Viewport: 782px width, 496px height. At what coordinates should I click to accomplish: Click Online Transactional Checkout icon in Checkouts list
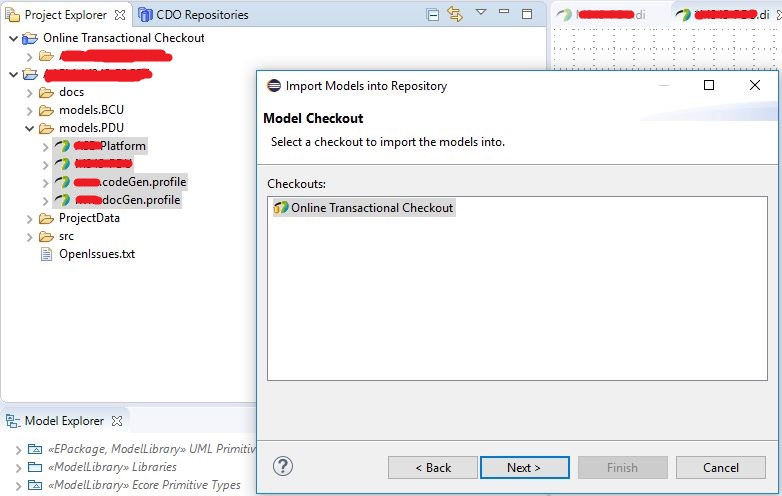pos(281,207)
